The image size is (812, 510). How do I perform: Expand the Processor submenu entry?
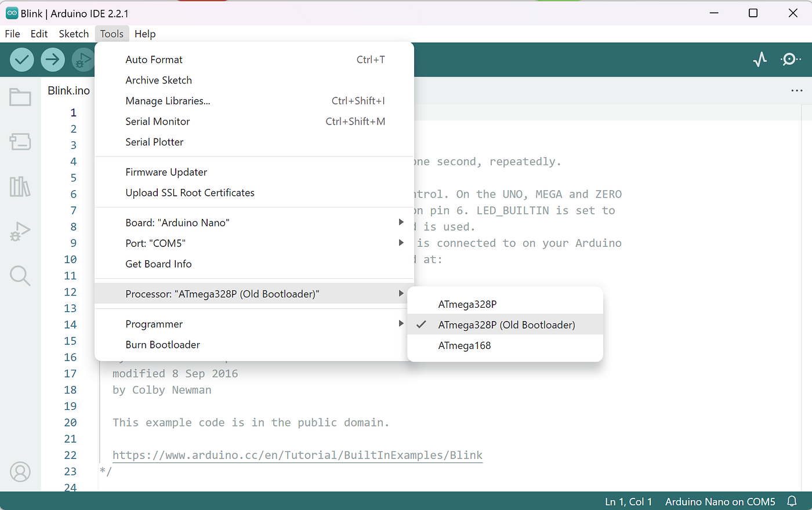pyautogui.click(x=254, y=294)
